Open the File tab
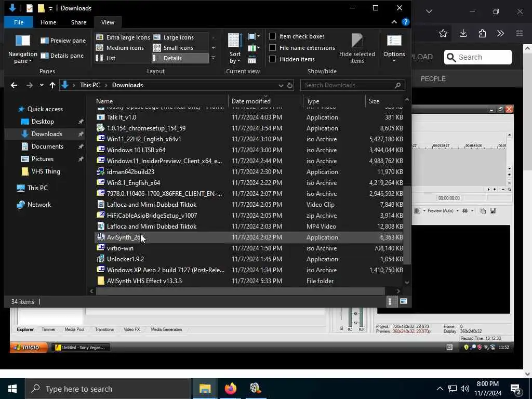Viewport: 532px width, 399px height. [x=19, y=22]
